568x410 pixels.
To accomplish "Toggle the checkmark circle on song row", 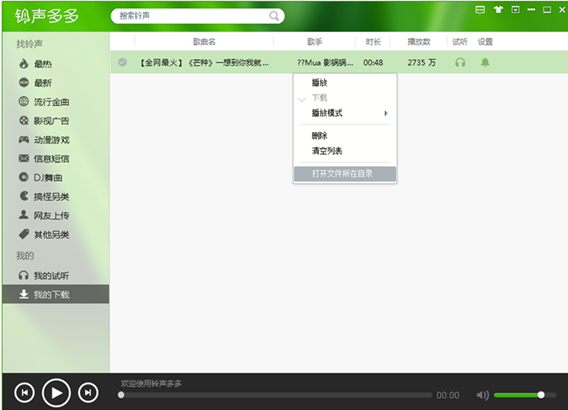I will tap(122, 62).
